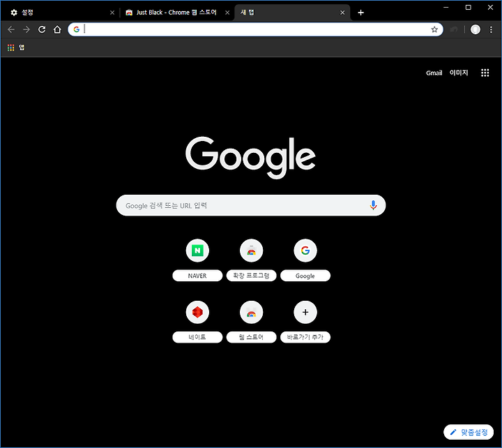Focus the address bar
The width and height of the screenshot is (502, 448).
click(x=255, y=29)
